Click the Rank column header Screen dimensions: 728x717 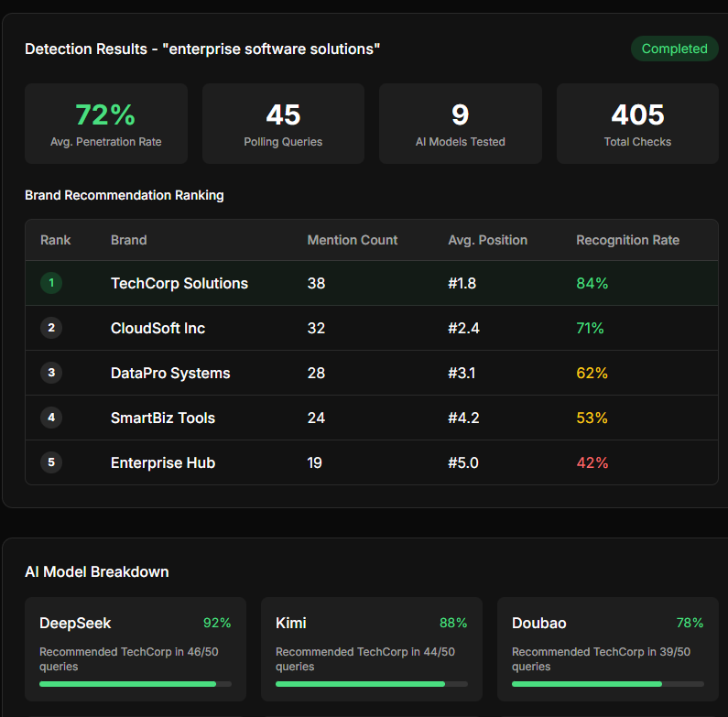tap(55, 240)
